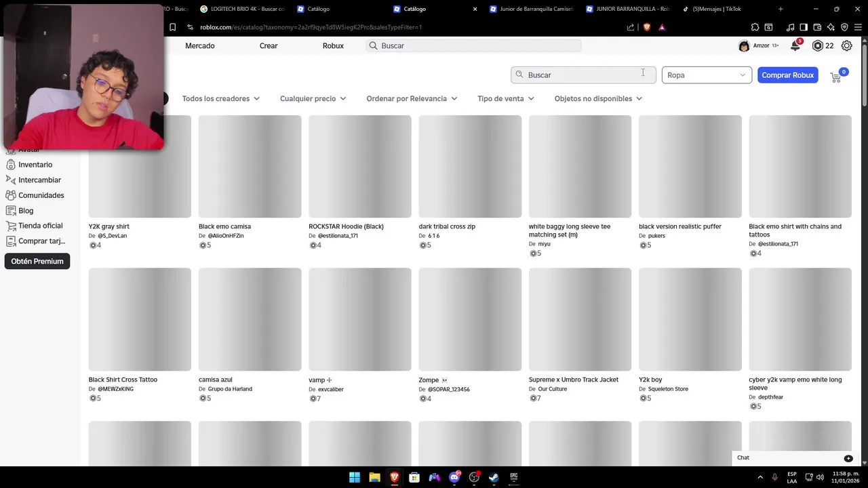This screenshot has width=868, height=488.
Task: Open File Explorer from taskbar
Action: [x=374, y=477]
